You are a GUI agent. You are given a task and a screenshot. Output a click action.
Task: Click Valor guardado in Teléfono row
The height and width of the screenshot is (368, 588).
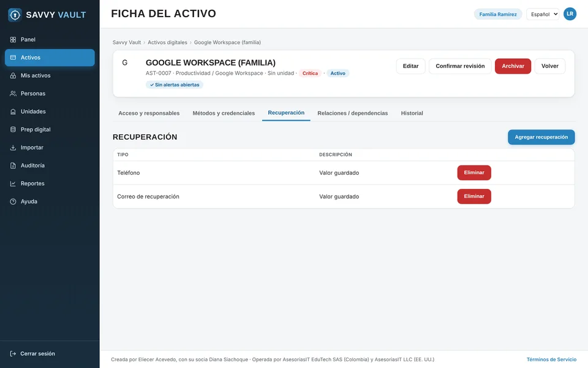click(339, 173)
